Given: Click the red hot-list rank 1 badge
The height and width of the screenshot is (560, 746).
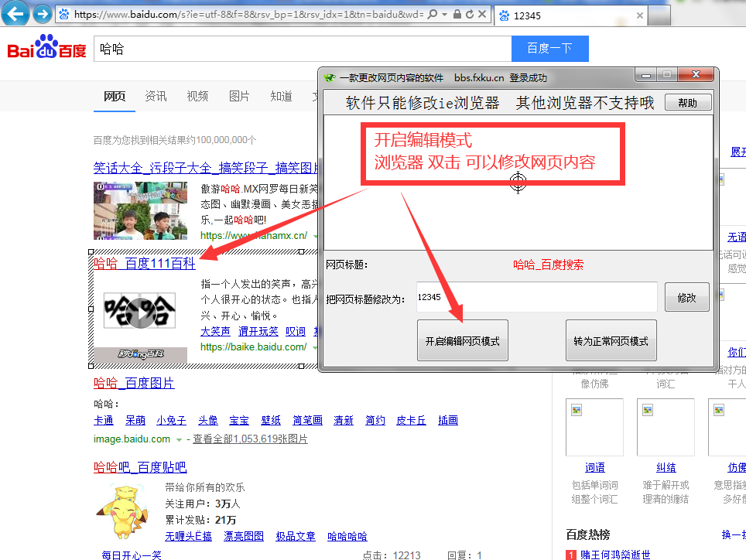Looking at the screenshot, I should [571, 555].
